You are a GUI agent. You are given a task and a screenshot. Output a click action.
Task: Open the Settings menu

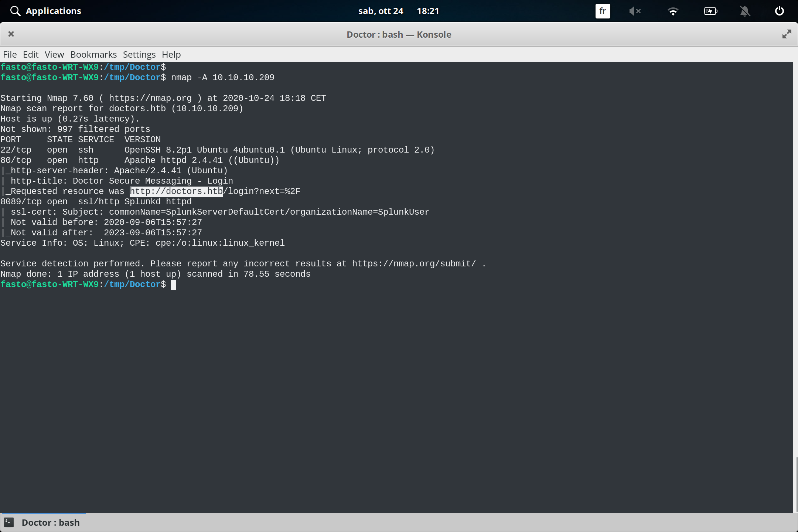point(139,54)
